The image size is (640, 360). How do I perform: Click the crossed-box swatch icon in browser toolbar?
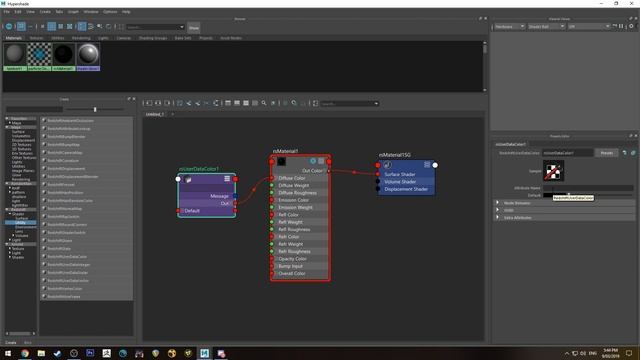pos(69,27)
